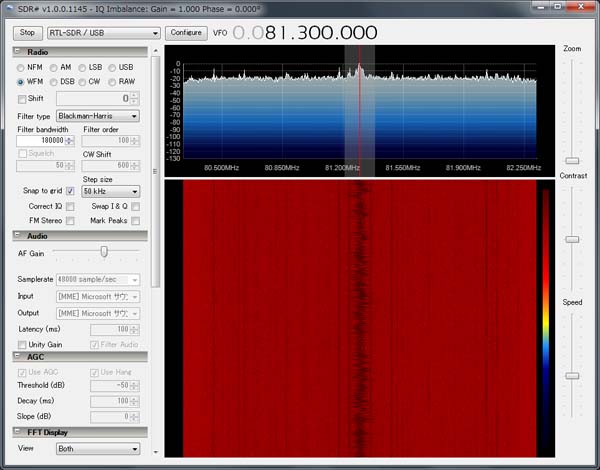
Task: Click the Contrast slider handle
Action: coord(572,240)
